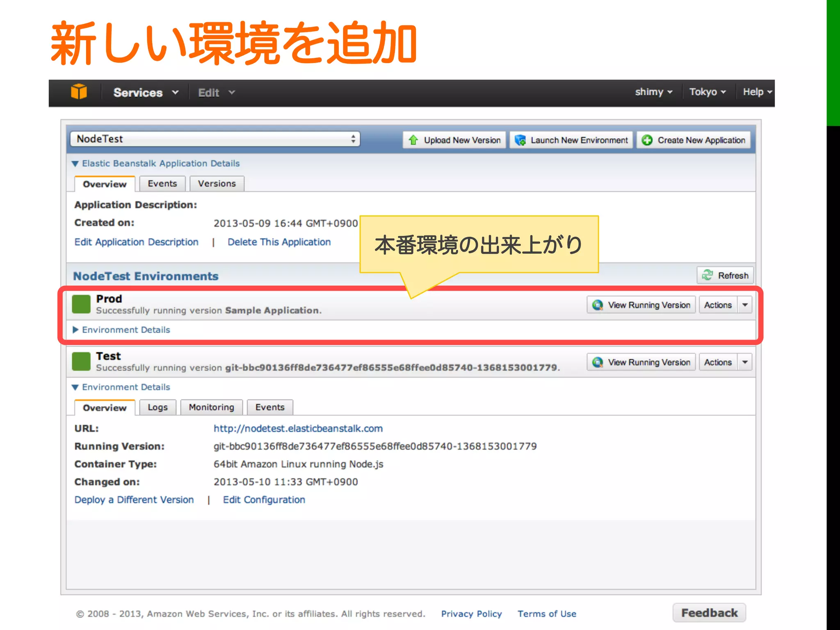Click the AWS orange cube logo
This screenshot has width=840, height=630.
tap(79, 92)
